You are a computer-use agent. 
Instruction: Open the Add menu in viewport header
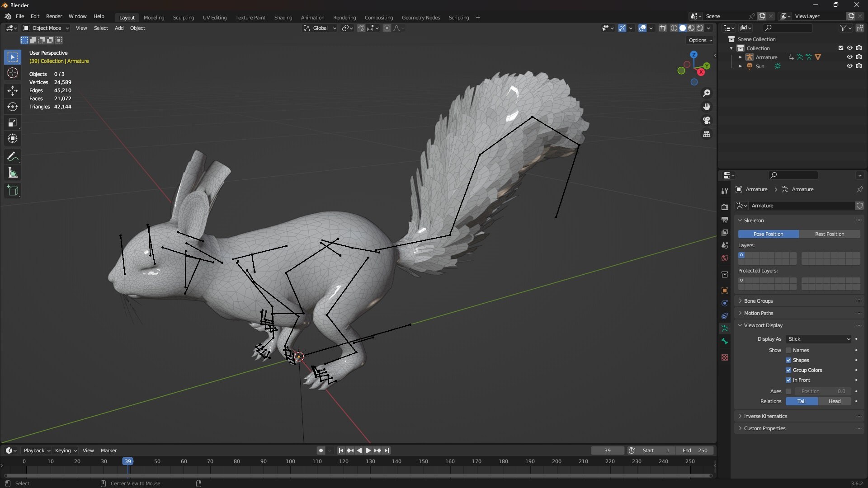pos(119,28)
